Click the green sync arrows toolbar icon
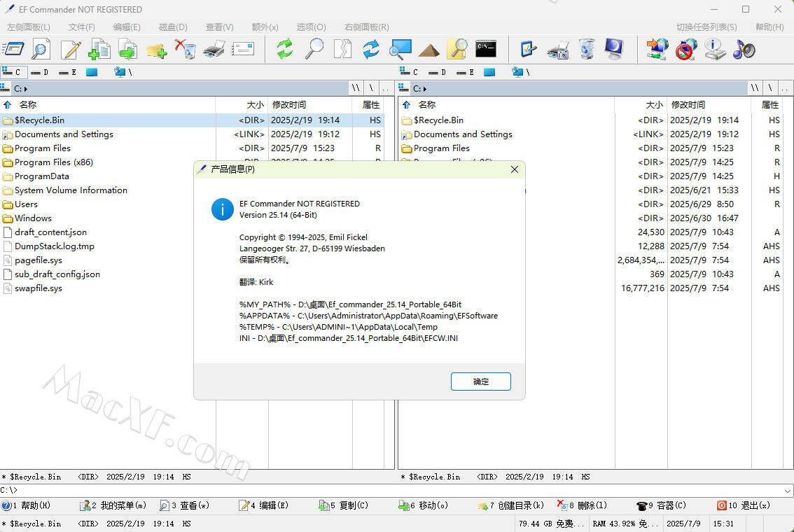This screenshot has height=532, width=794. point(284,49)
